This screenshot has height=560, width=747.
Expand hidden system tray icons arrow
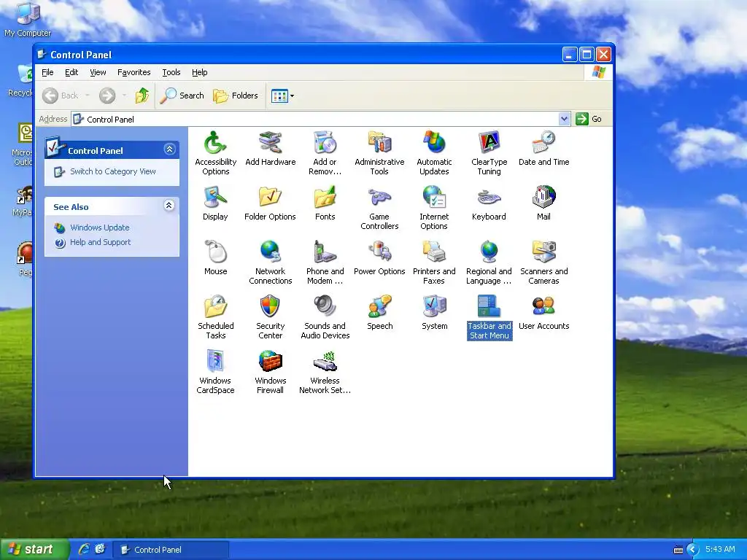point(693,550)
